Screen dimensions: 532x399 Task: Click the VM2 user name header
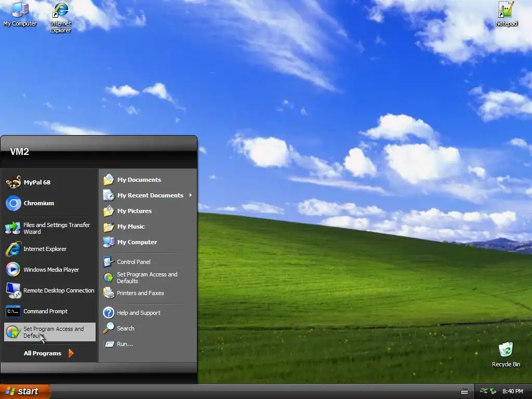pyautogui.click(x=20, y=152)
